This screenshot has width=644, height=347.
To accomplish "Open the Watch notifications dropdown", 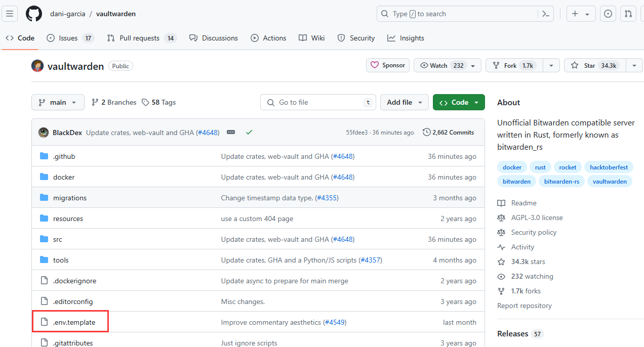I will click(448, 65).
